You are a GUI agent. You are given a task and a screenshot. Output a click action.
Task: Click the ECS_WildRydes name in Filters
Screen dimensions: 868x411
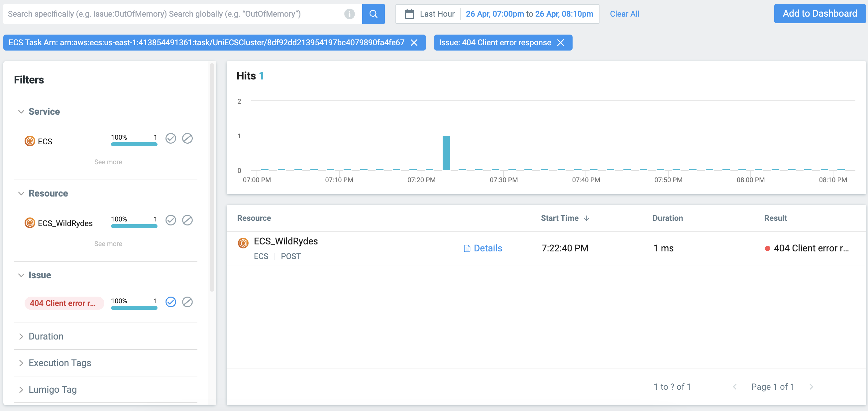click(65, 223)
